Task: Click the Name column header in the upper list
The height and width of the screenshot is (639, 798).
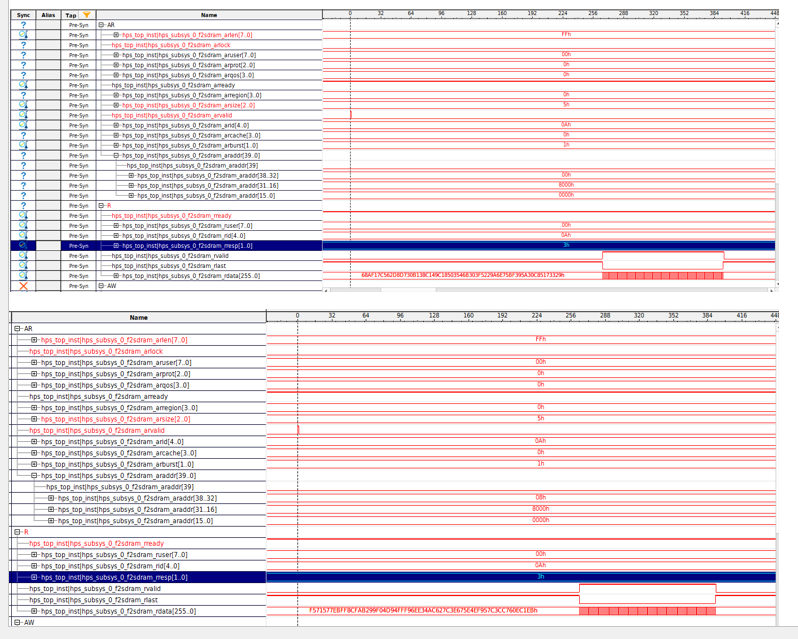Action: 209,15
